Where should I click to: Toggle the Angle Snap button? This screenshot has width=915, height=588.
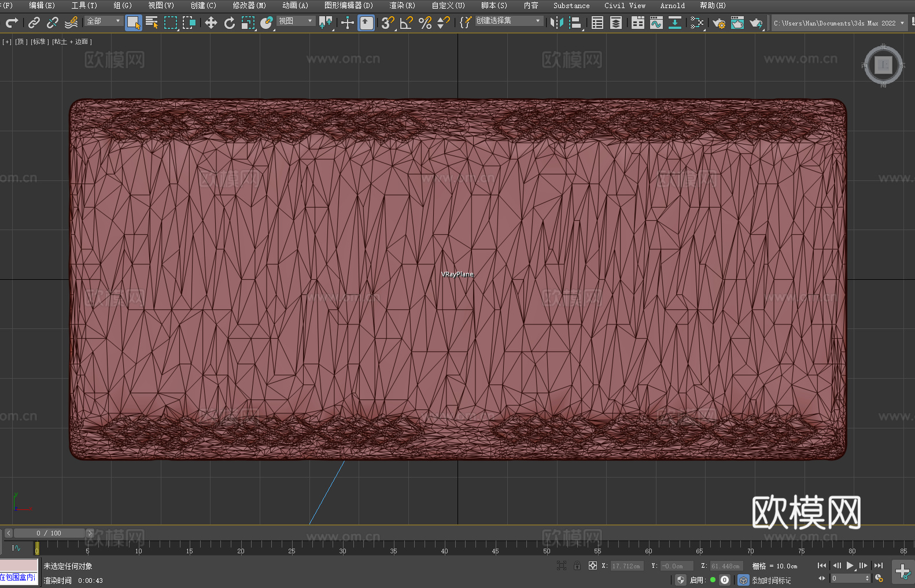point(407,23)
